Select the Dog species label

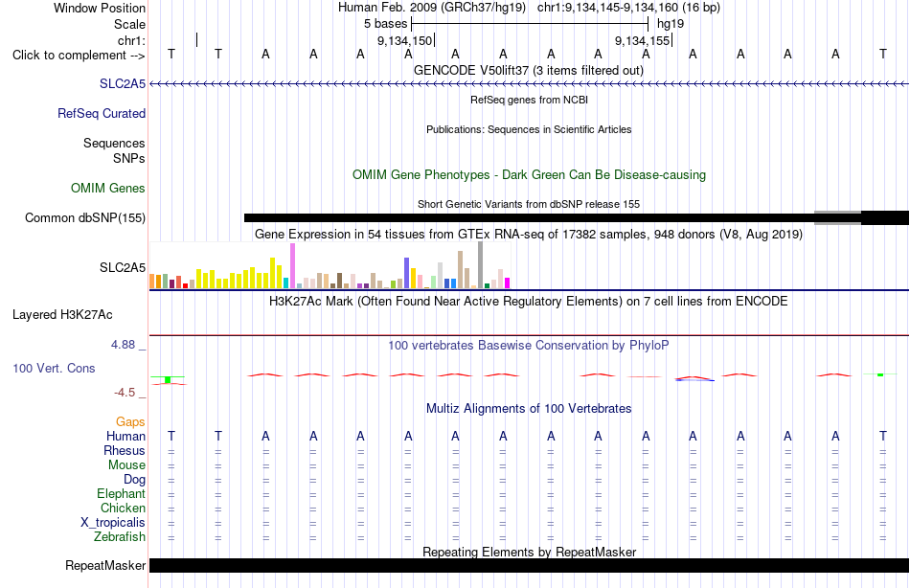tap(134, 480)
